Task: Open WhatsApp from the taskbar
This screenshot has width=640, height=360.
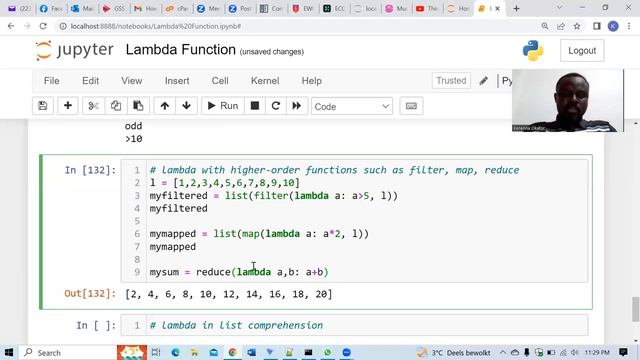Action: pyautogui.click(x=327, y=352)
